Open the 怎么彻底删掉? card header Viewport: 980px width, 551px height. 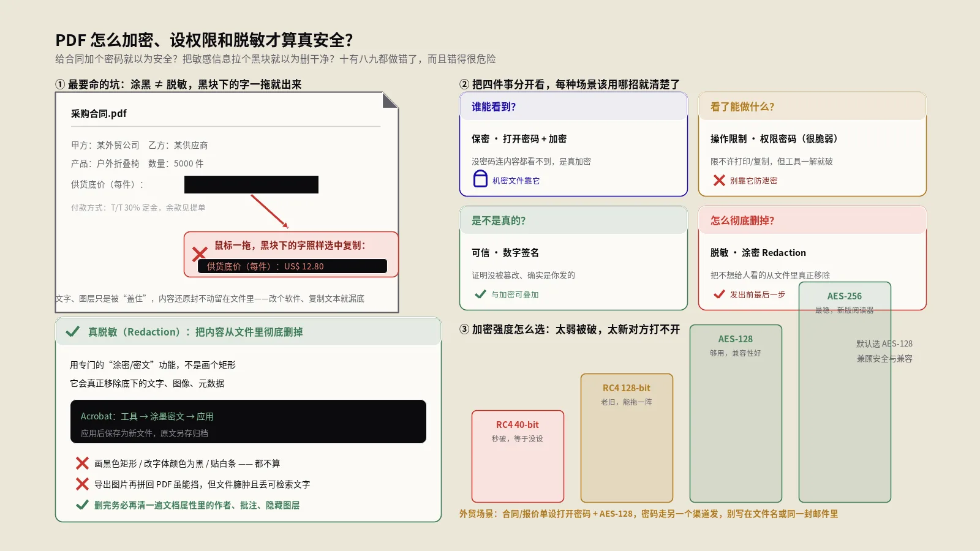[812, 220]
